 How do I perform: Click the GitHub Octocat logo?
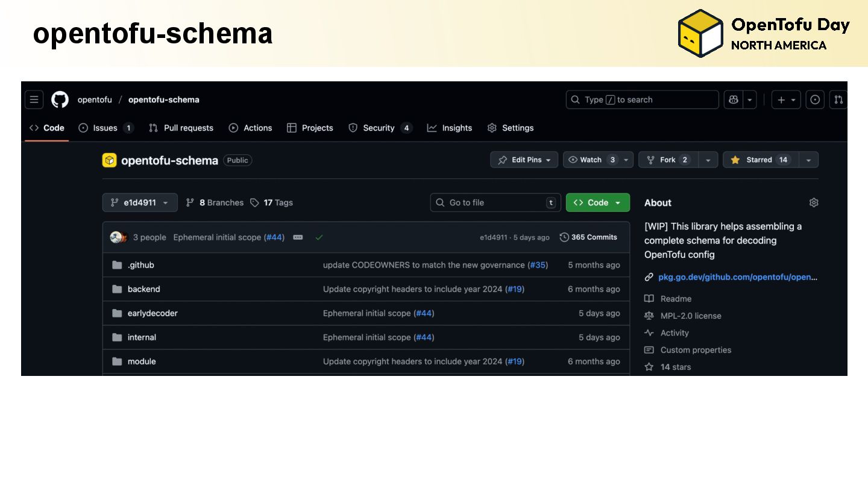(60, 99)
